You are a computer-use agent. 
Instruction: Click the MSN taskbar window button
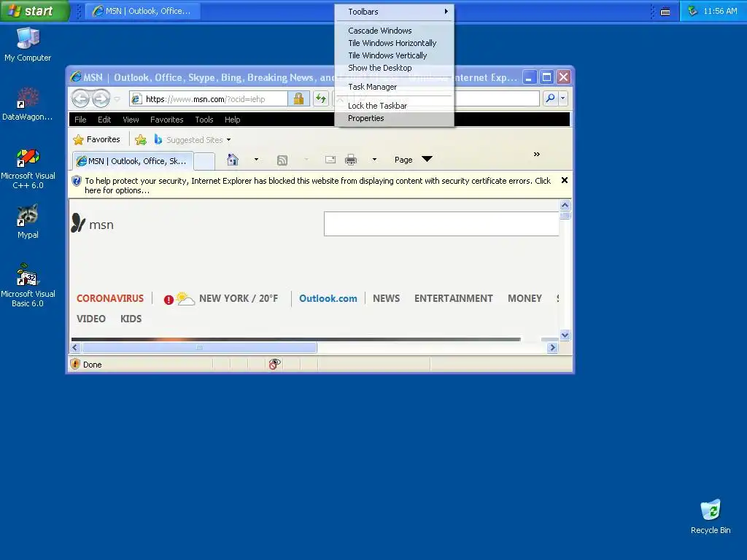coord(143,11)
